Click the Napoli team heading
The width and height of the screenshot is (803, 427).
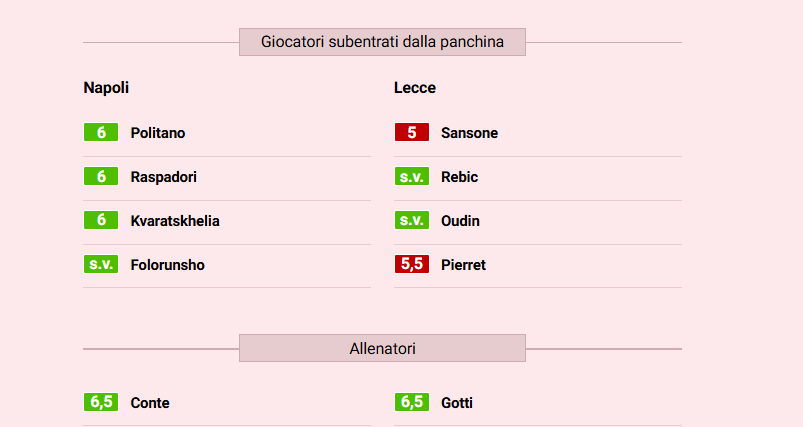106,88
